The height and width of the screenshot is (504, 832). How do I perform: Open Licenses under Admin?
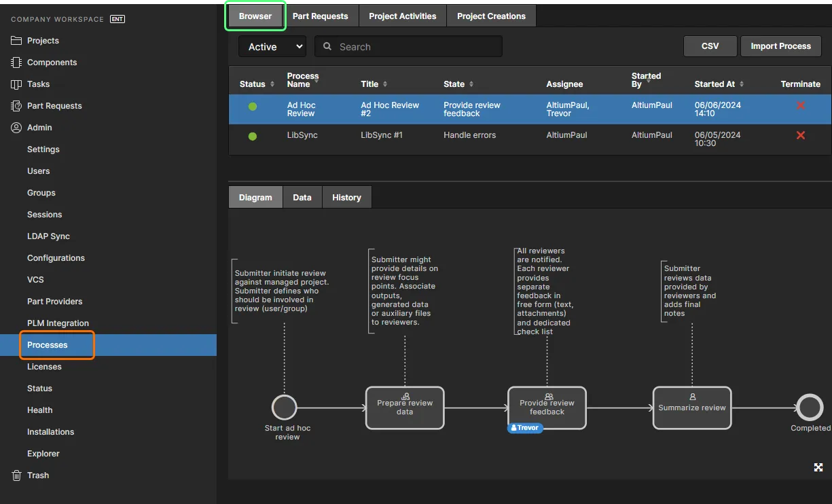pos(45,367)
